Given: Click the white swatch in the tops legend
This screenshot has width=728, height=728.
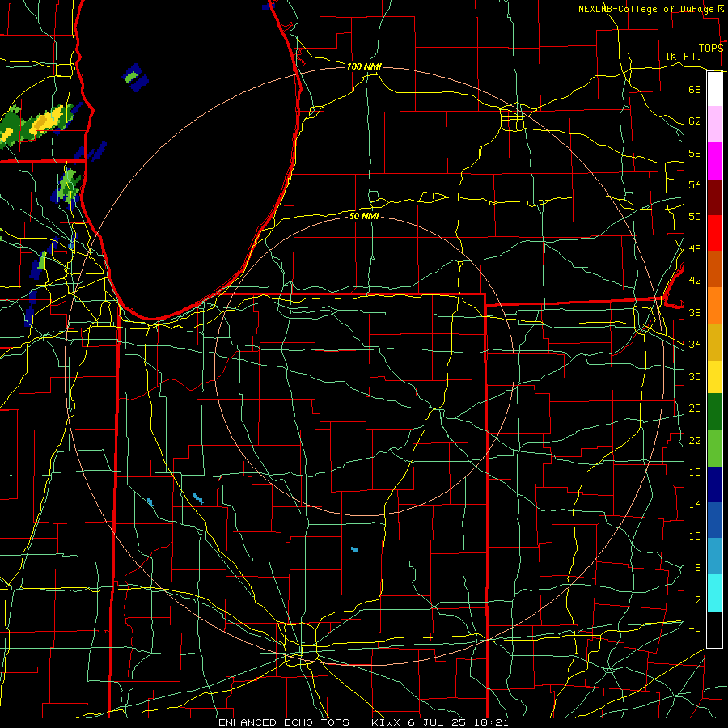Looking at the screenshot, I should [714, 89].
